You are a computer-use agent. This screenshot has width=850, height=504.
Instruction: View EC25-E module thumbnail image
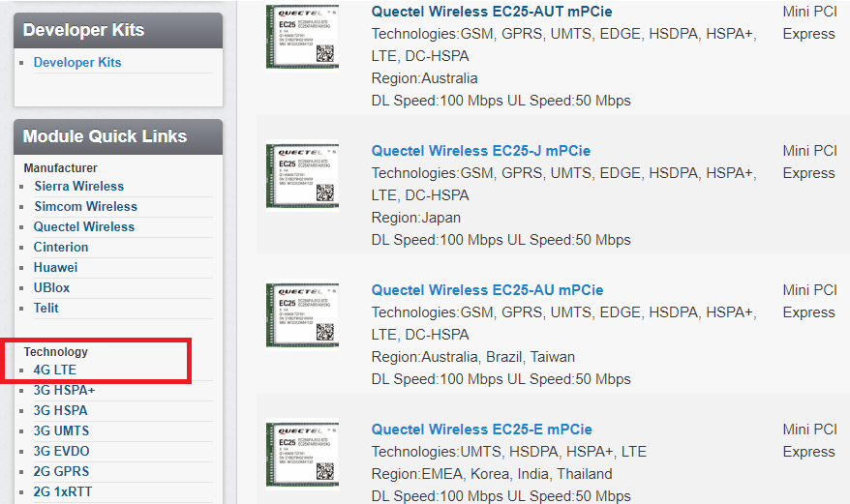pos(302,454)
